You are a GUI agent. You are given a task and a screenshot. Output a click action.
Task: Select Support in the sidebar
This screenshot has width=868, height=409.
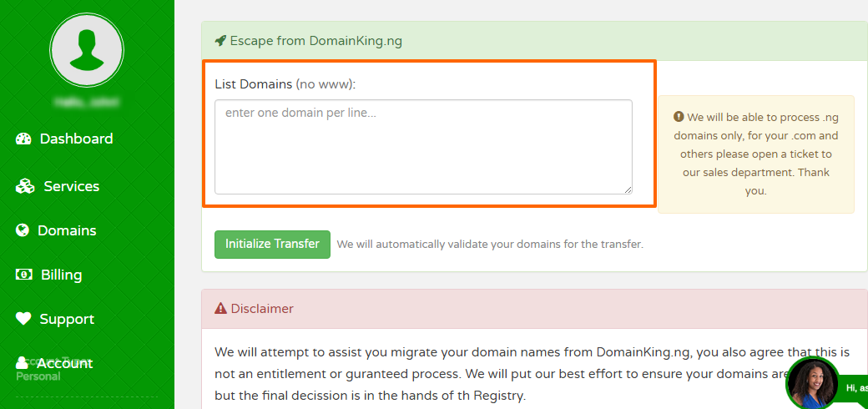click(55, 319)
